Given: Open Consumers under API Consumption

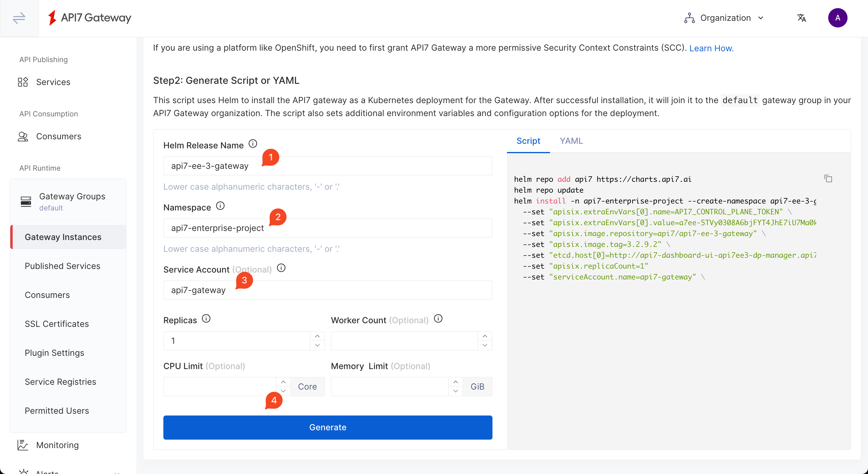Looking at the screenshot, I should tap(59, 136).
